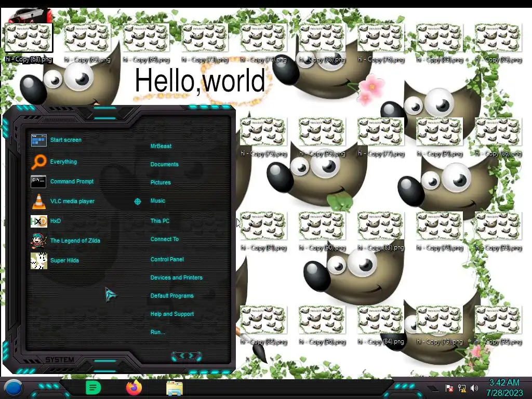Start the Super Hilda game
The width and height of the screenshot is (532, 399).
coord(55,260)
